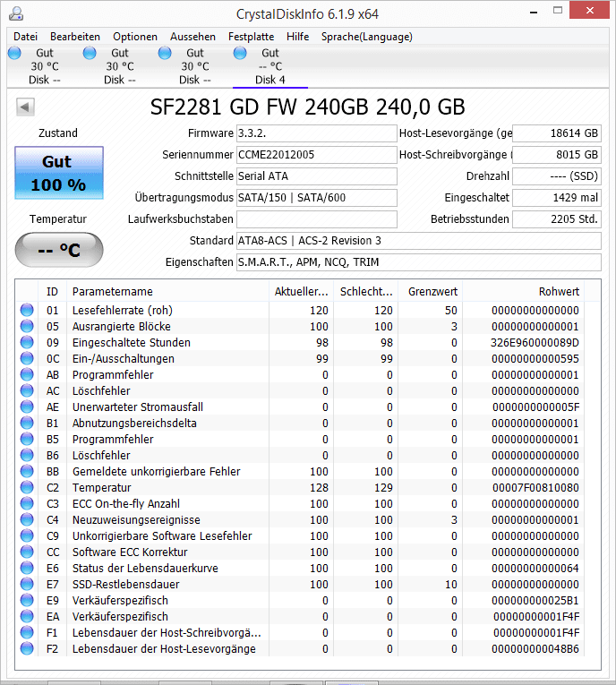Click Eingeschaltet value 1429 mal
616x685 pixels.
[557, 198]
